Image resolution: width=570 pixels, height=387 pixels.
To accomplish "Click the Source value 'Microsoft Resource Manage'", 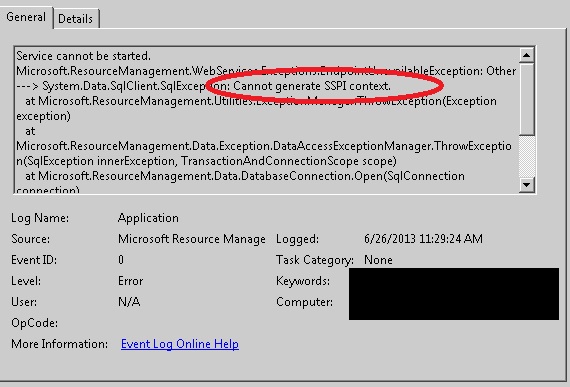I will pyautogui.click(x=192, y=239).
